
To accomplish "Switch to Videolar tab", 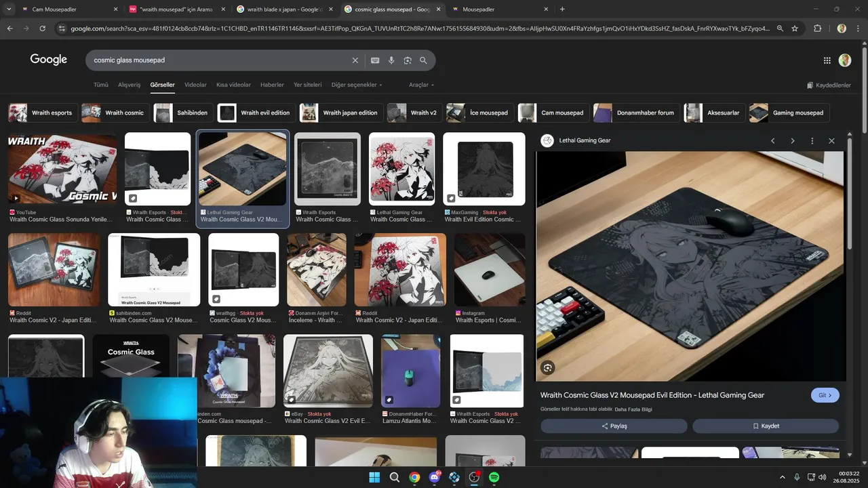I will 195,85.
